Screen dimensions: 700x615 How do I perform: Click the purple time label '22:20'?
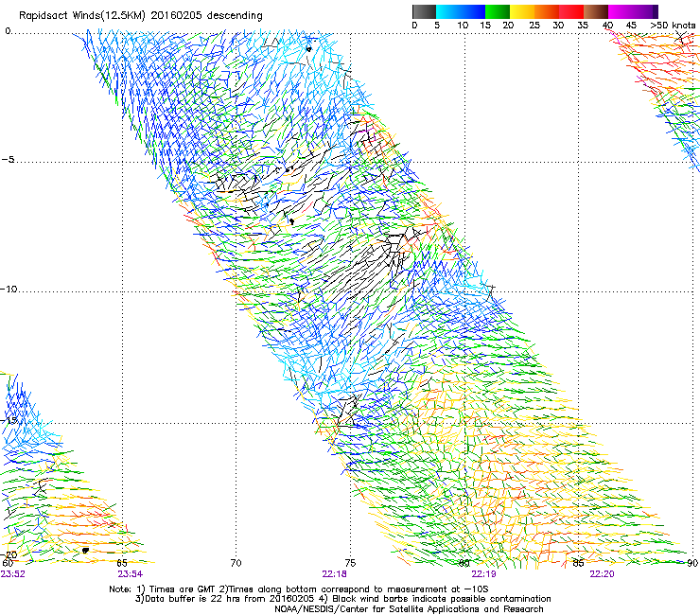pyautogui.click(x=602, y=574)
